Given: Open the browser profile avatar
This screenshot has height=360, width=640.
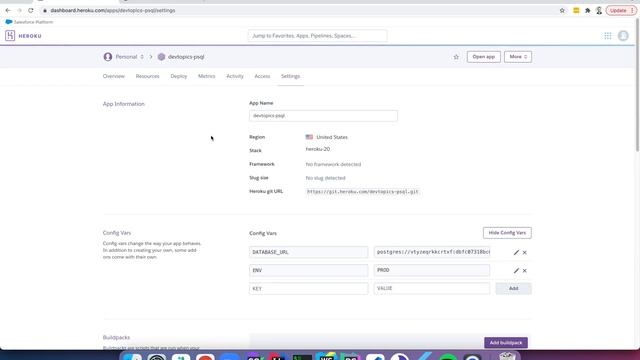Looking at the screenshot, I should (599, 11).
